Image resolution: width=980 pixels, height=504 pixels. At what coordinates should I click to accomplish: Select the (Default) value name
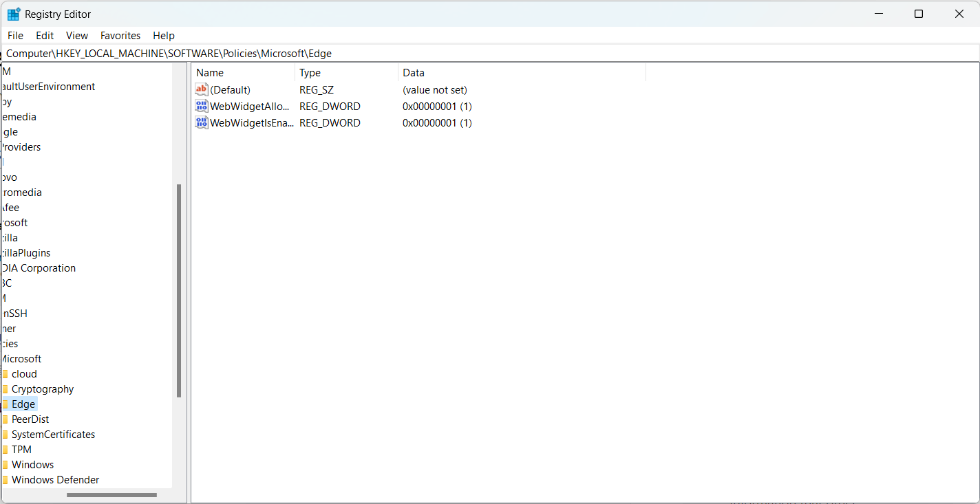click(231, 90)
